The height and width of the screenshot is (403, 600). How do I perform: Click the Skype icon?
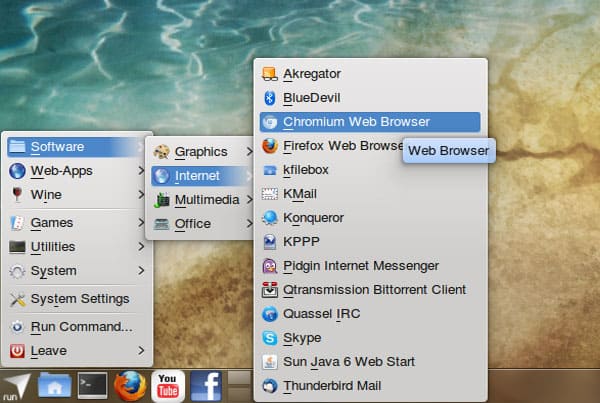[270, 338]
